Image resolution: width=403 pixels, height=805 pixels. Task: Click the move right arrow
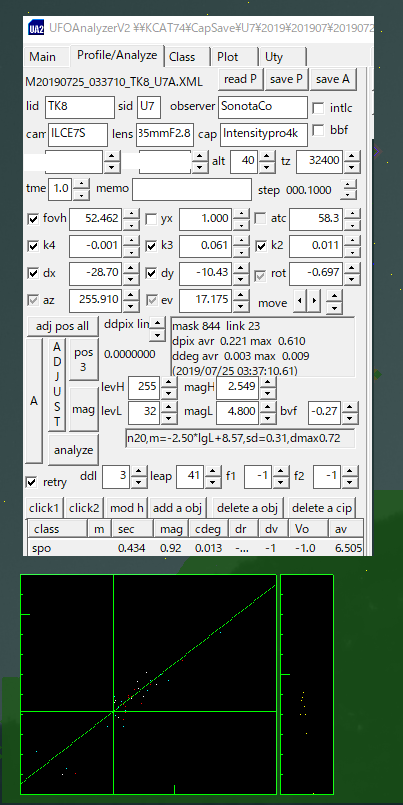[x=314, y=300]
